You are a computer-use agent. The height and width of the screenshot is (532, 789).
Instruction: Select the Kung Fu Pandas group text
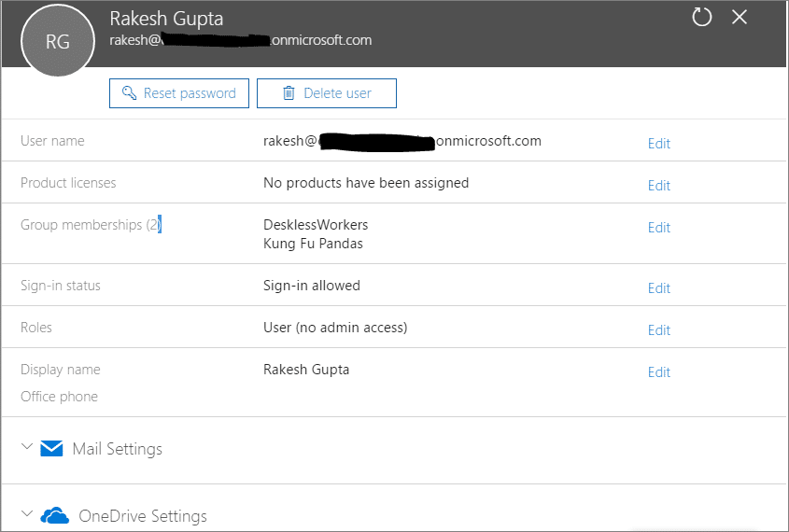tap(313, 244)
